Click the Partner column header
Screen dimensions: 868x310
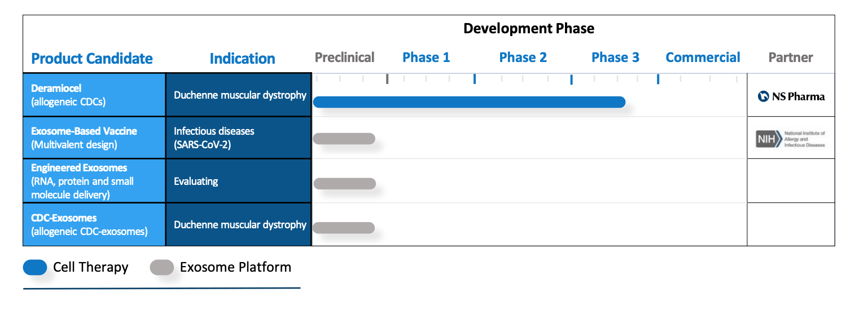791,57
